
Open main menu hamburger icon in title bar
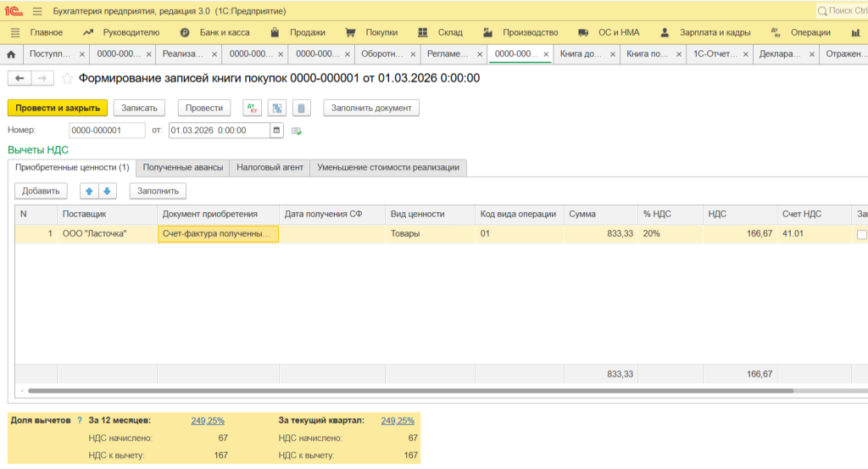pos(36,11)
